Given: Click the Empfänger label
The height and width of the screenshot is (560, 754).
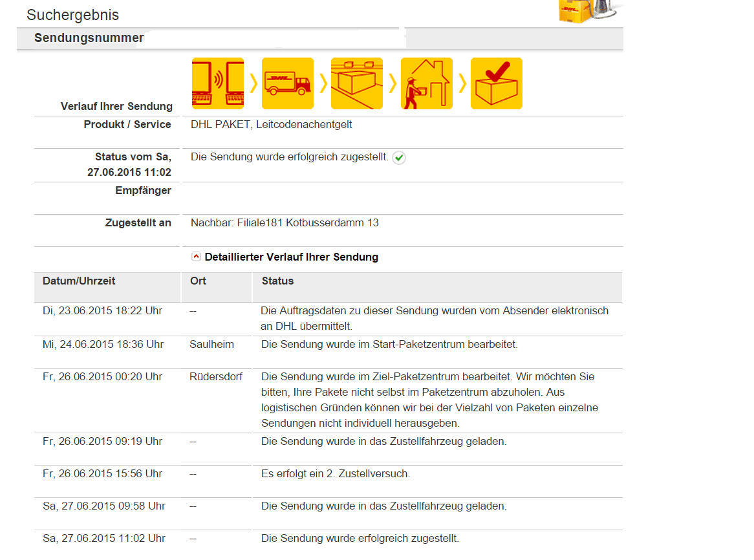Looking at the screenshot, I should (144, 190).
